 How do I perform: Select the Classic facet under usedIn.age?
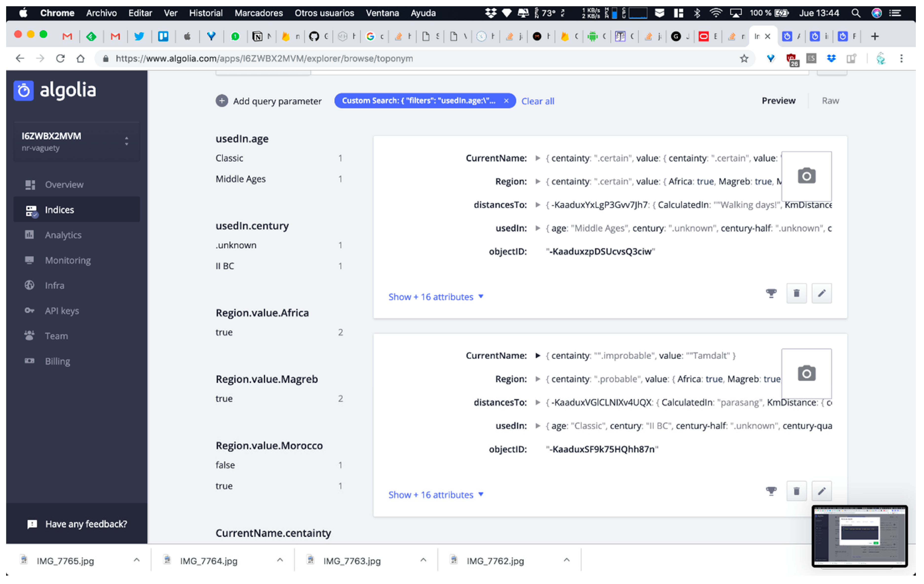[x=229, y=158]
